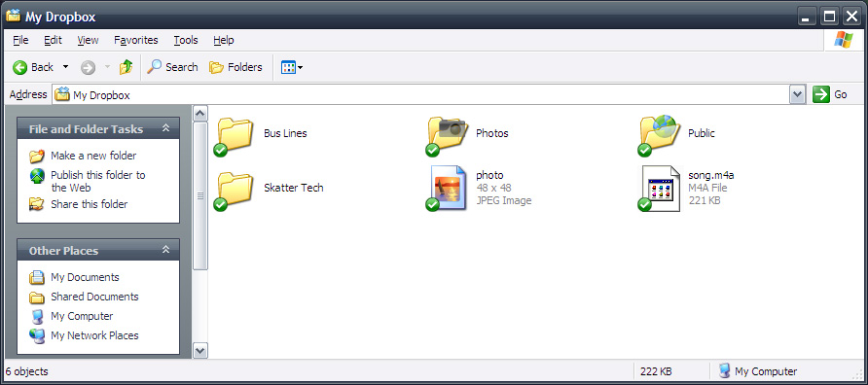
Task: Open the Tools menu
Action: 186,40
